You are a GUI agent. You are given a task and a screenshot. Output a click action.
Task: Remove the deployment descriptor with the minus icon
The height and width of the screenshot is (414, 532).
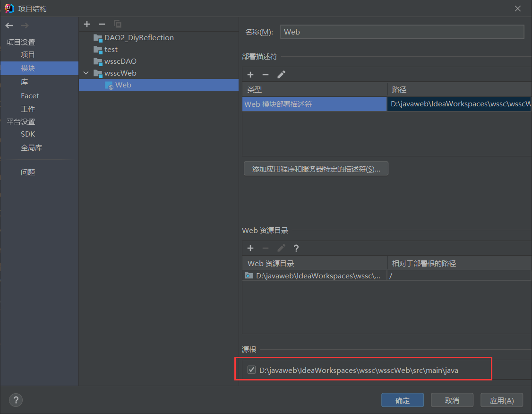pos(266,75)
